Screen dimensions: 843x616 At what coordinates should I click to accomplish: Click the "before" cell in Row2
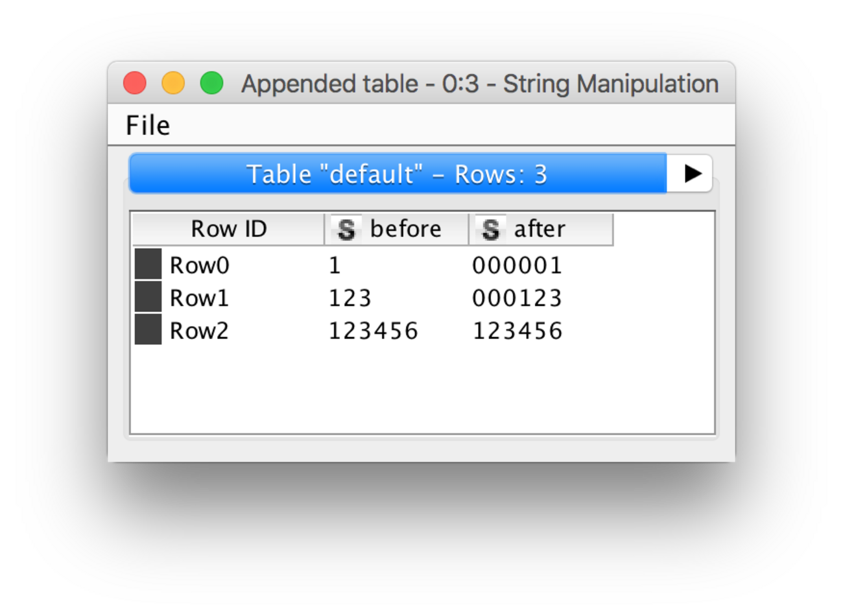click(374, 331)
